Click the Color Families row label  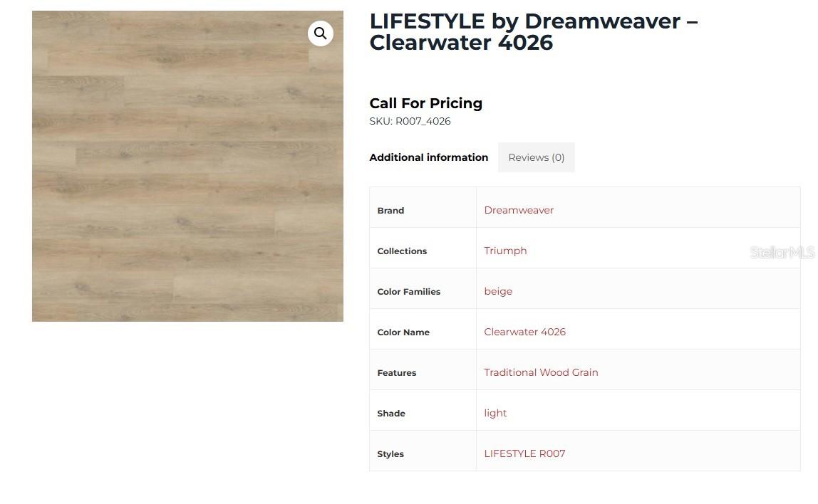coord(408,292)
